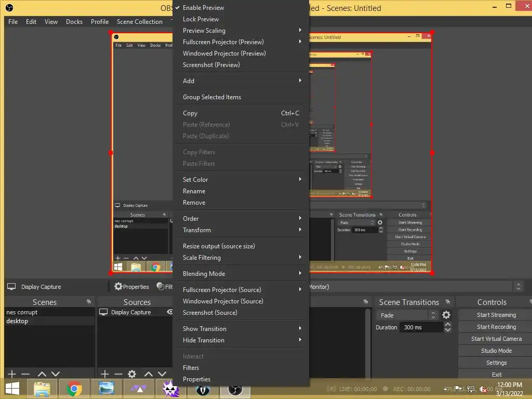The width and height of the screenshot is (532, 399).
Task: Open transition properties gear next to Fade
Action: (x=446, y=315)
